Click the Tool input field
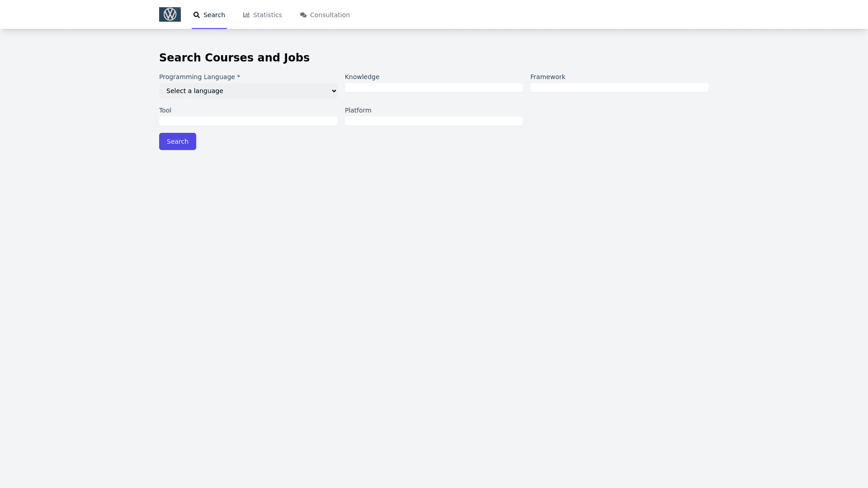This screenshot has width=868, height=488. pyautogui.click(x=248, y=121)
